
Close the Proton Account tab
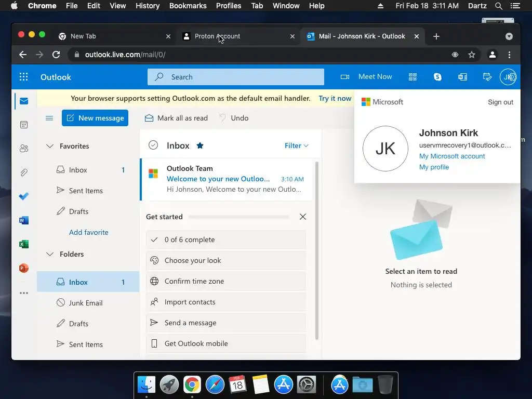click(292, 36)
